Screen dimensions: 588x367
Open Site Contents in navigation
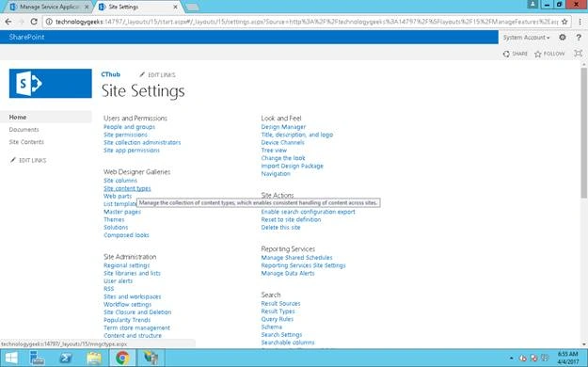(26, 142)
